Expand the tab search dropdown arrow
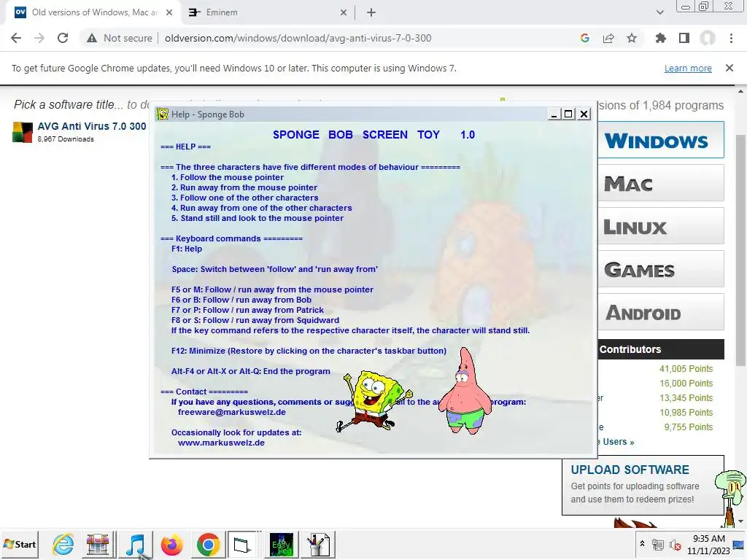 tap(659, 12)
